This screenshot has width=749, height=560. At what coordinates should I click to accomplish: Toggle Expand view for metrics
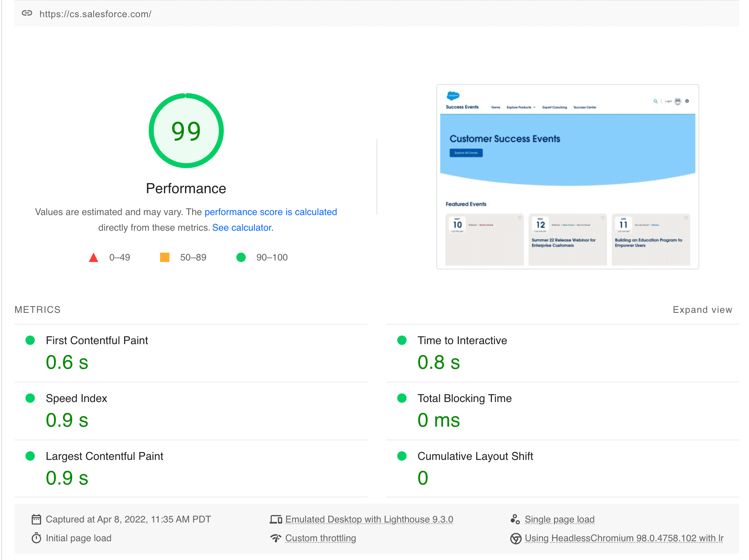tap(702, 310)
